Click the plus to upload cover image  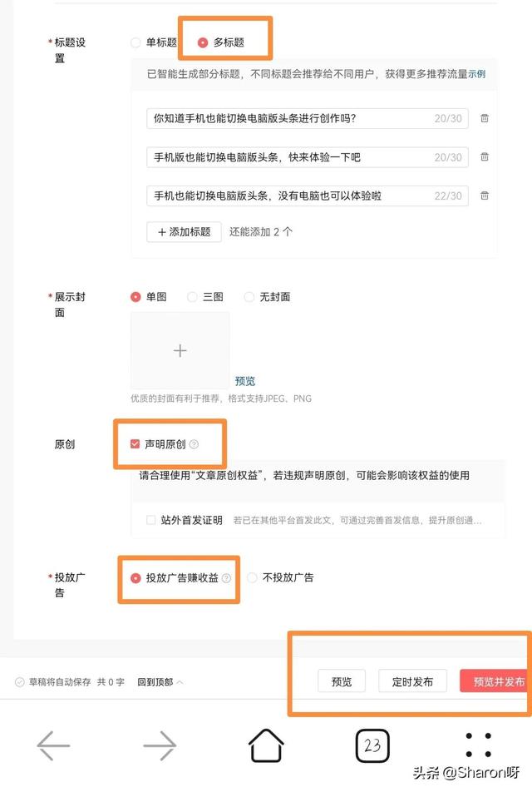(x=180, y=350)
